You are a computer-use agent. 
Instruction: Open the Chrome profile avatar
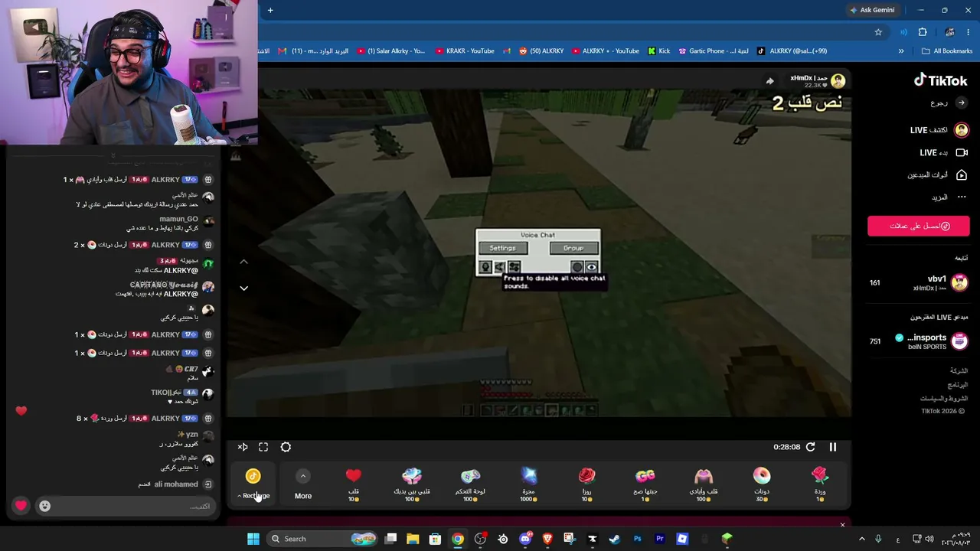tap(950, 32)
